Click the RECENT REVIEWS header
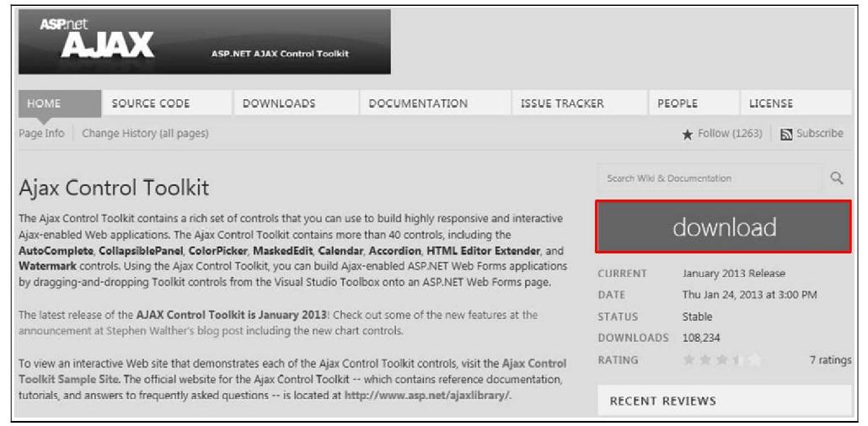The image size is (868, 426). pos(725,401)
